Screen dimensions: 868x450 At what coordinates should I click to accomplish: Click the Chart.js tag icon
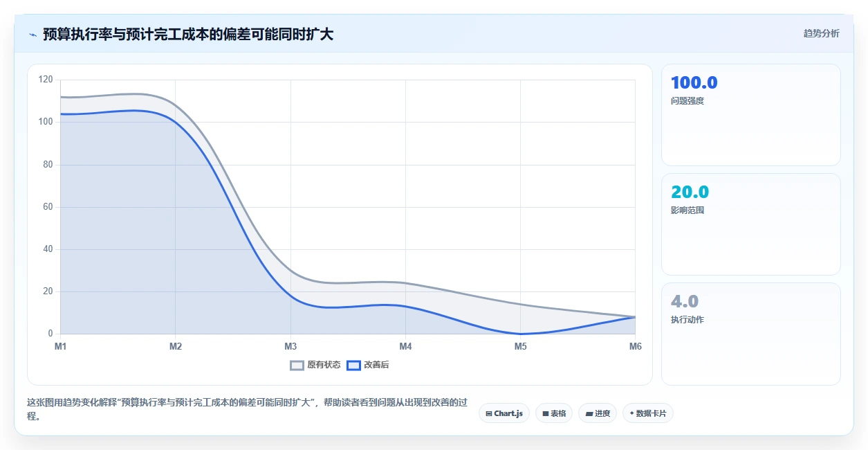coord(489,413)
